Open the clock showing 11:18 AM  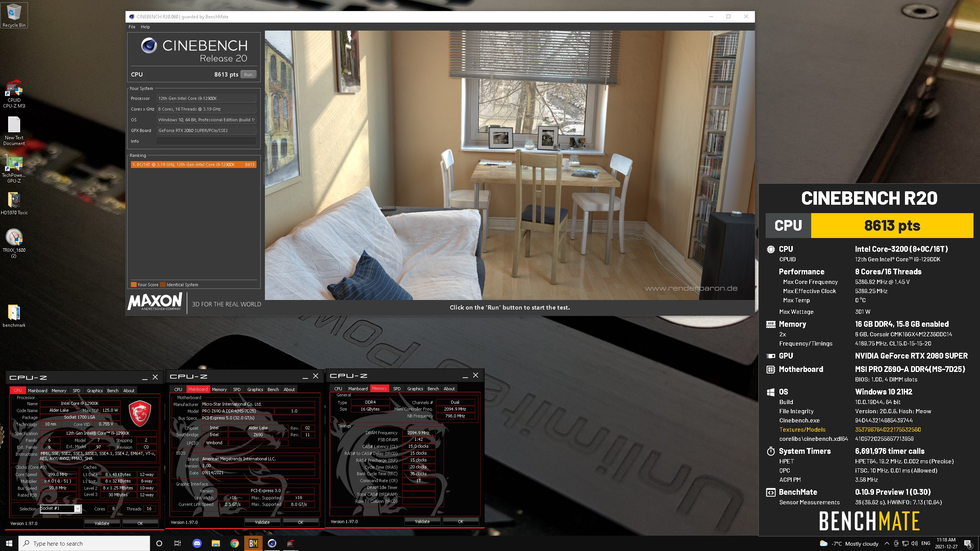(946, 543)
